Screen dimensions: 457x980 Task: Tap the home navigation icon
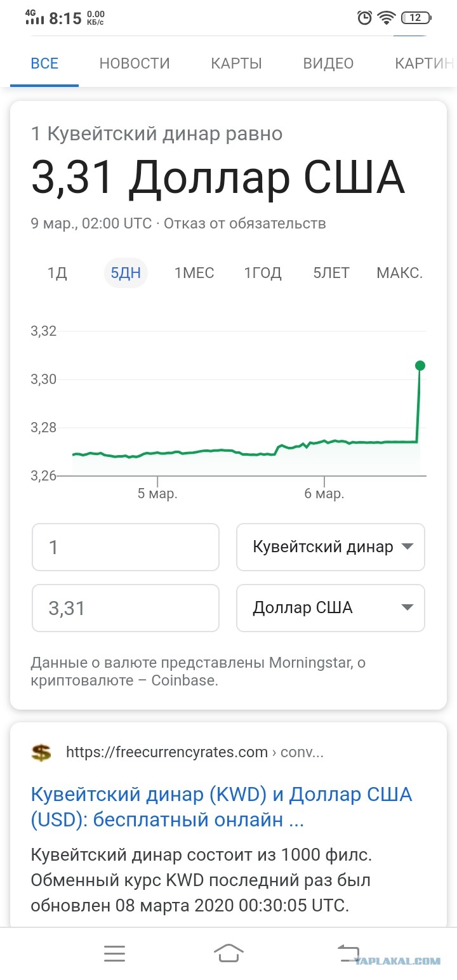(228, 953)
